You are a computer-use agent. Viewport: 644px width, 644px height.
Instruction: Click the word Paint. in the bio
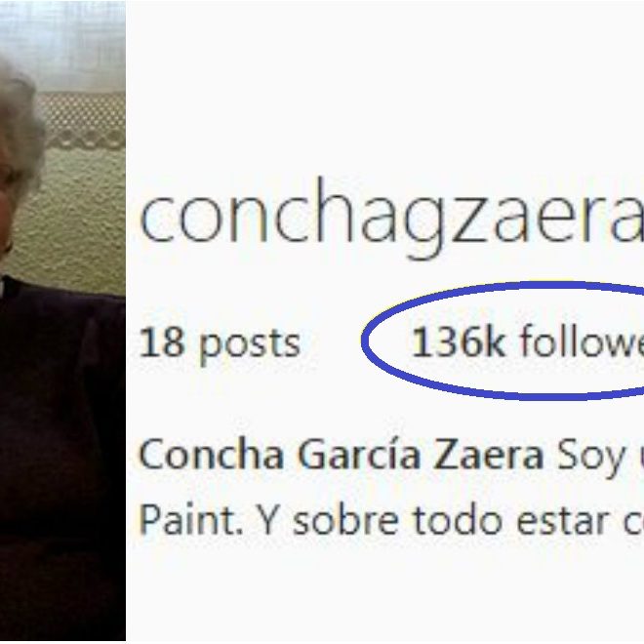point(190,519)
